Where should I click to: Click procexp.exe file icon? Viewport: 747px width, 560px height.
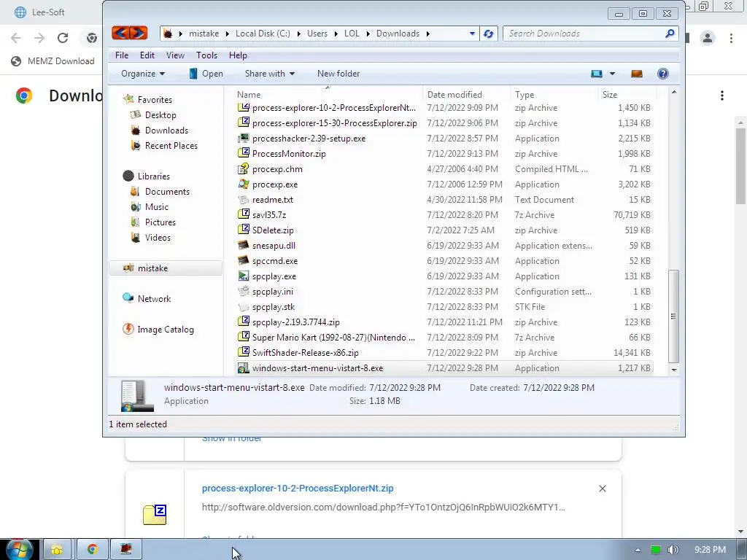pyautogui.click(x=244, y=184)
